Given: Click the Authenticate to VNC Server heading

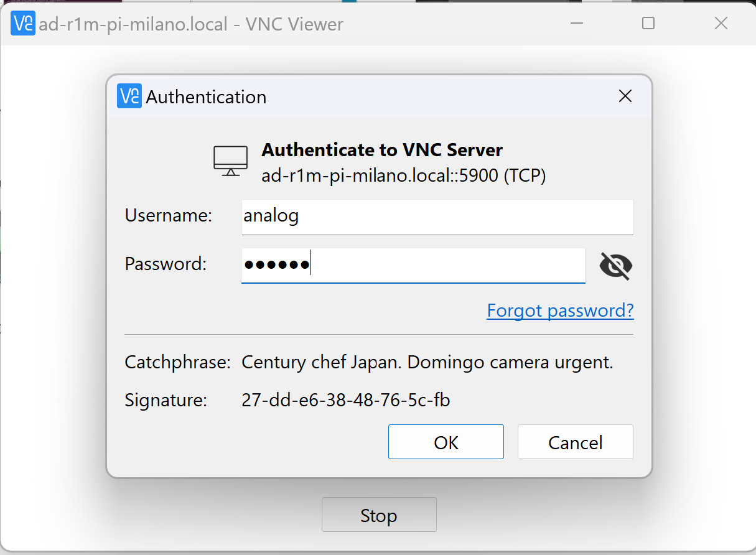Looking at the screenshot, I should pos(382,150).
